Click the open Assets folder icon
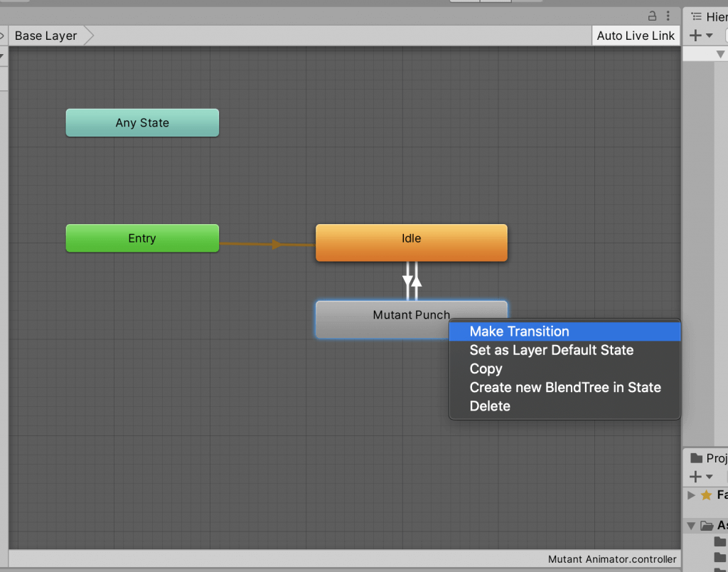This screenshot has height=572, width=728. point(707,526)
